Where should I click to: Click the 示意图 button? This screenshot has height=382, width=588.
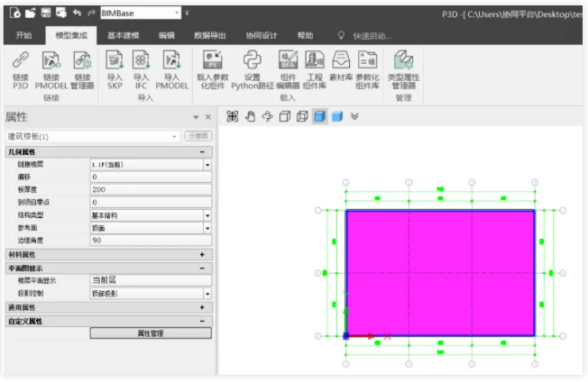tap(198, 136)
